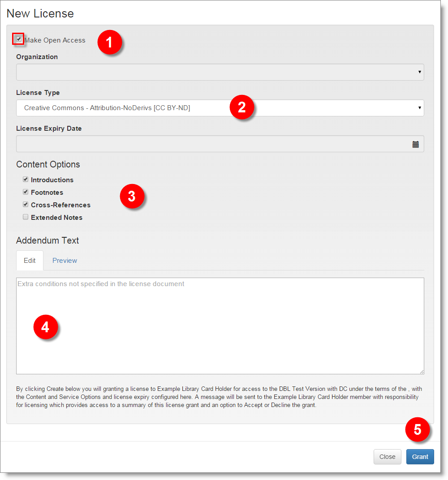Disable the Footnotes checkbox
This screenshot has width=448, height=480.
pos(26,192)
